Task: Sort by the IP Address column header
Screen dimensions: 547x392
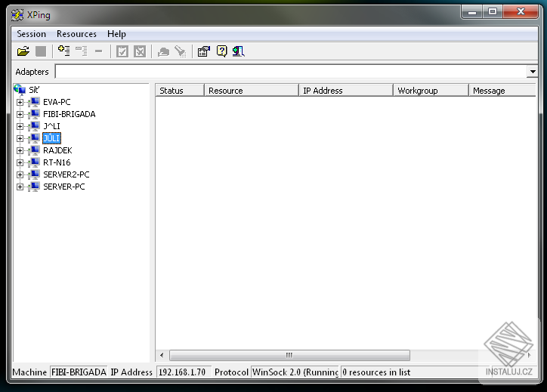Action: (x=346, y=91)
